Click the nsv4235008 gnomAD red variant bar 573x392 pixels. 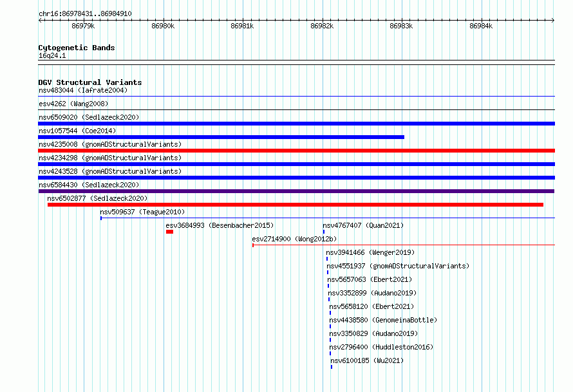coord(296,151)
